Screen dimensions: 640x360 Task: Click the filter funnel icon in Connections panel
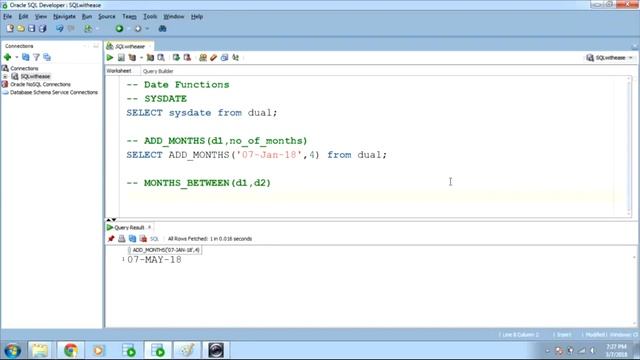tap(36, 57)
